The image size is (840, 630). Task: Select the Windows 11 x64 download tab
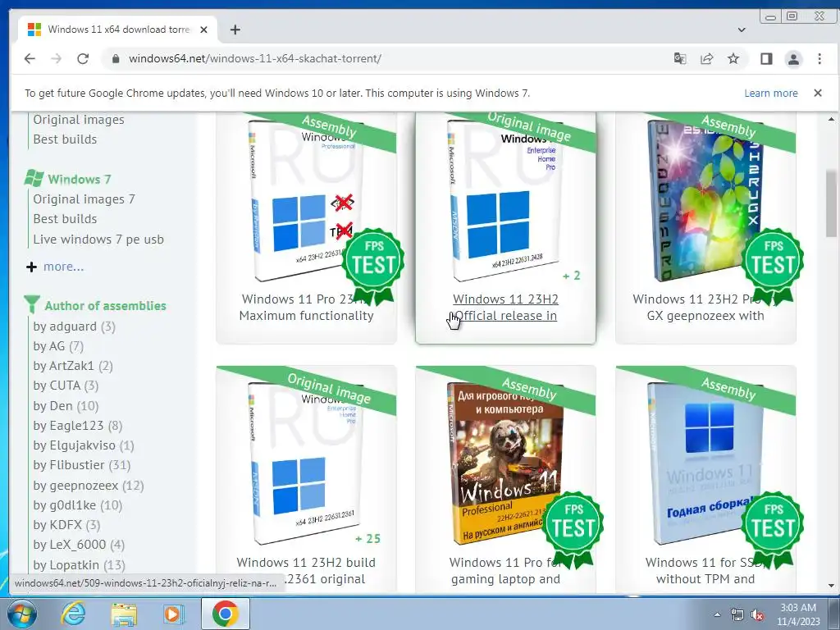click(x=118, y=30)
